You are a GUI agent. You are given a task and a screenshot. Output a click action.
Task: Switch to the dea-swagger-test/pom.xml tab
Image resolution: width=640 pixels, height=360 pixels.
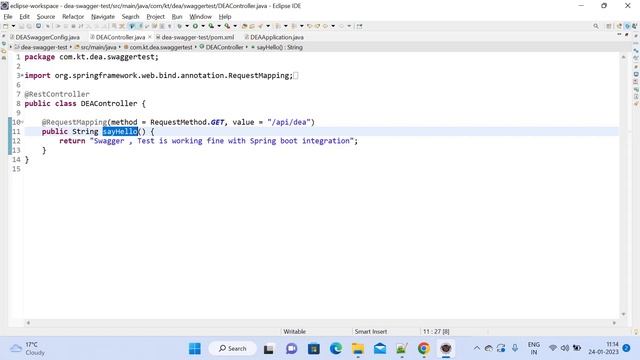195,37
